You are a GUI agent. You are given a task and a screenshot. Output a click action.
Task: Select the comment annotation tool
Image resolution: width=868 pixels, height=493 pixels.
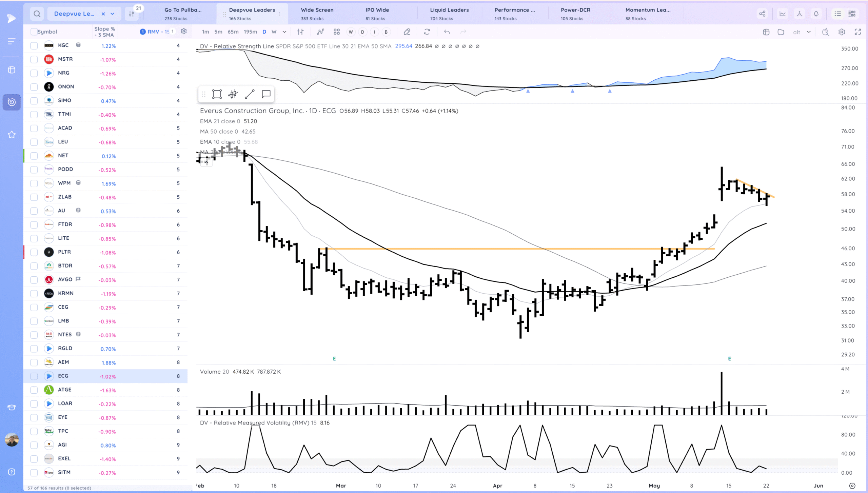pyautogui.click(x=266, y=94)
